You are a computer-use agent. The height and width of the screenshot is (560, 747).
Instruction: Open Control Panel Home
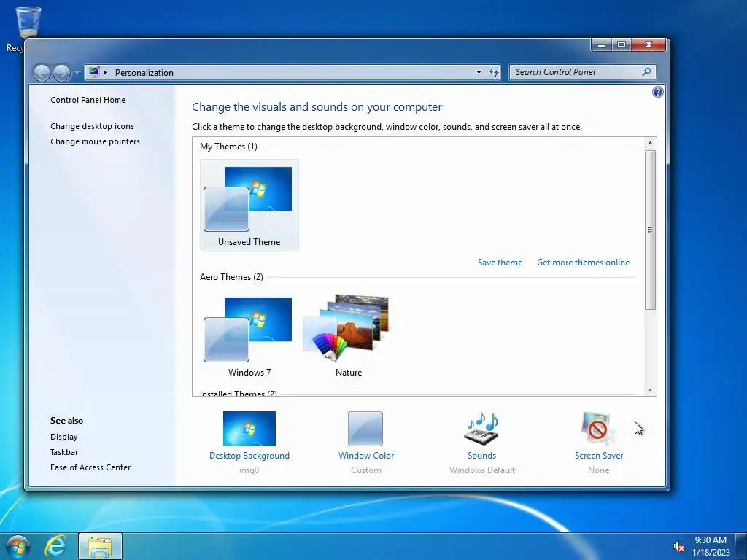88,100
